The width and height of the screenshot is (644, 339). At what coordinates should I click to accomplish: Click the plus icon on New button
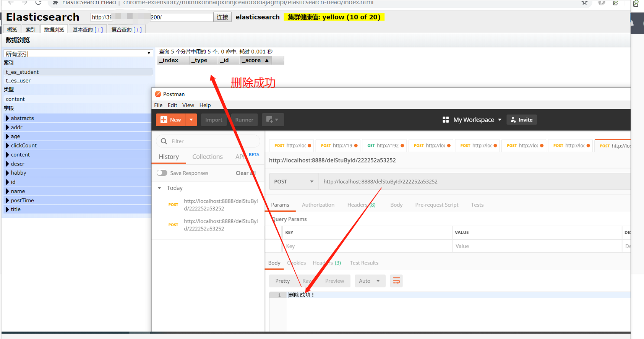[164, 120]
